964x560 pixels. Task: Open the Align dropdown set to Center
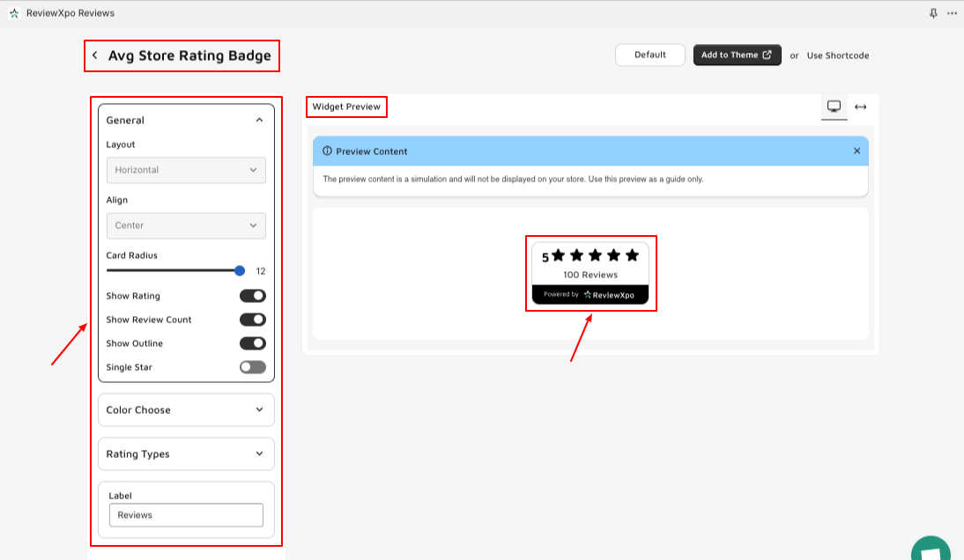(186, 225)
